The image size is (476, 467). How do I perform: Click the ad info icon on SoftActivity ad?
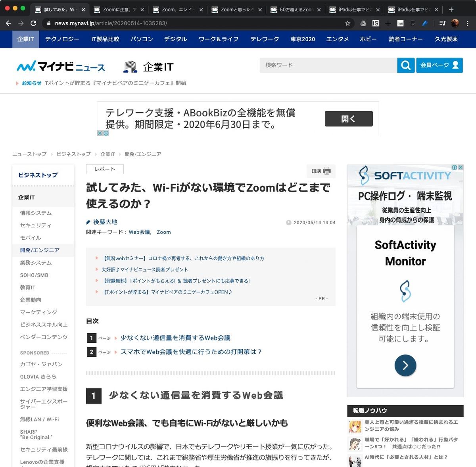tap(455, 167)
